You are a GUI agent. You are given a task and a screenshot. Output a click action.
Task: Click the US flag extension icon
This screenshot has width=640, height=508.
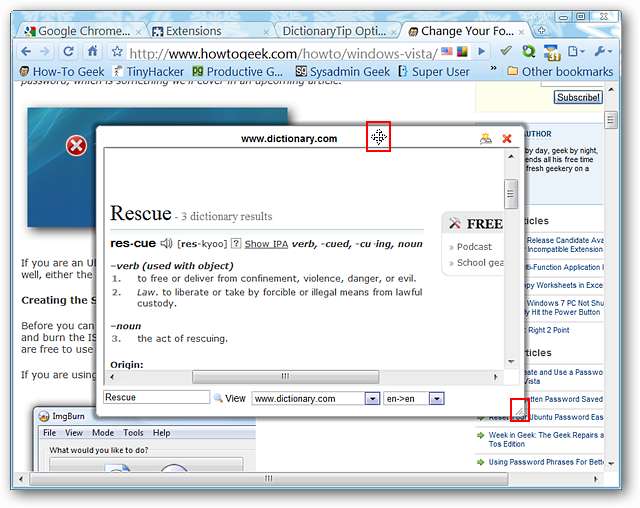point(447,51)
